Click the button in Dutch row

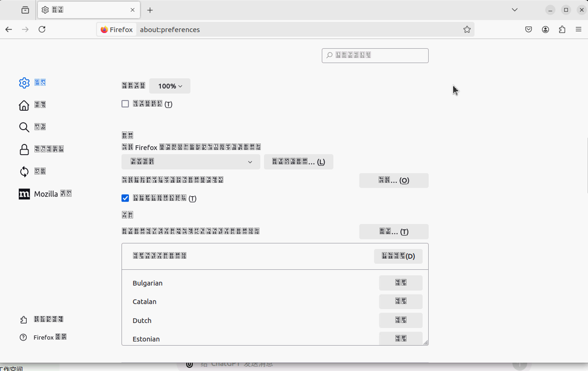click(401, 320)
